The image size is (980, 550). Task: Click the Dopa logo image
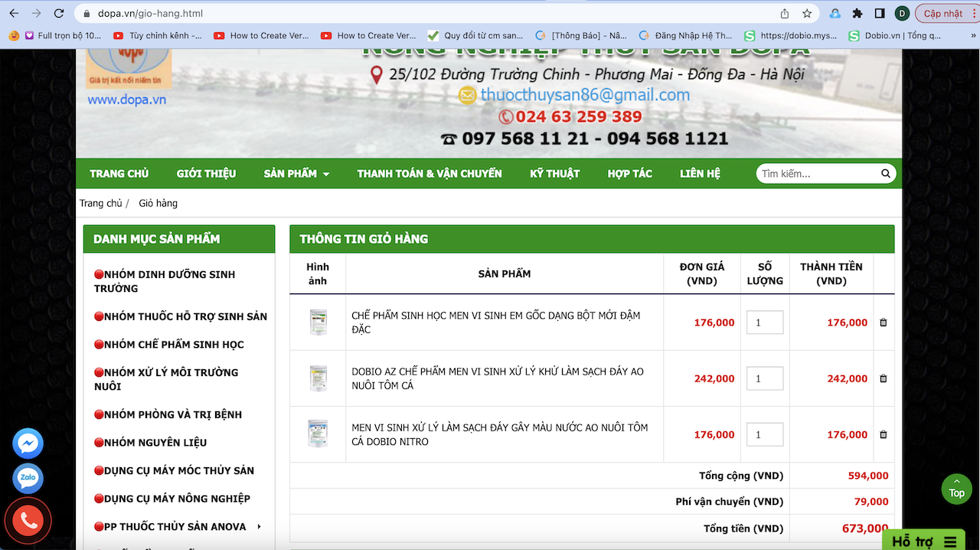128,69
